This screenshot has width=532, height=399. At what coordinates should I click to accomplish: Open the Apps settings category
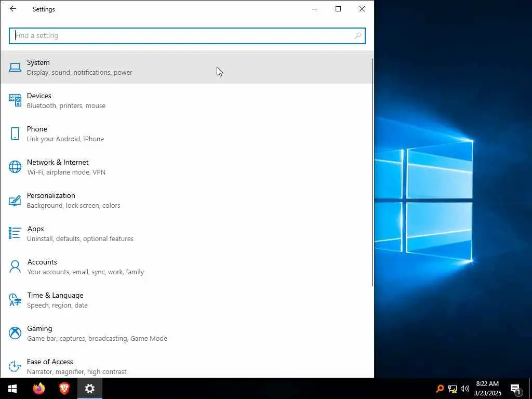187,234
